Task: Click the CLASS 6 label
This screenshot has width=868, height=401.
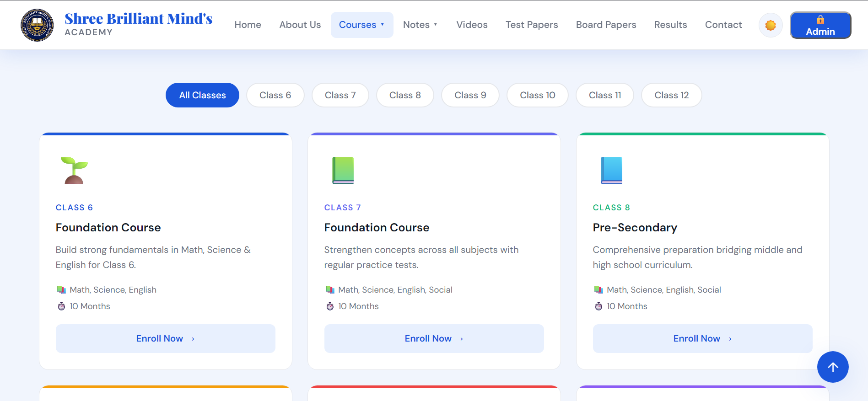Action: [74, 208]
